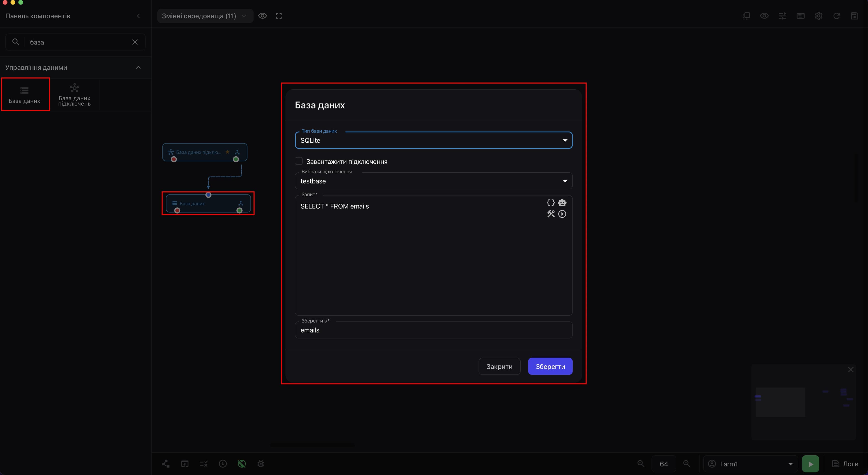Image resolution: width=868 pixels, height=475 pixels.
Task: Click the green output port of 'База даних' node
Action: click(239, 211)
